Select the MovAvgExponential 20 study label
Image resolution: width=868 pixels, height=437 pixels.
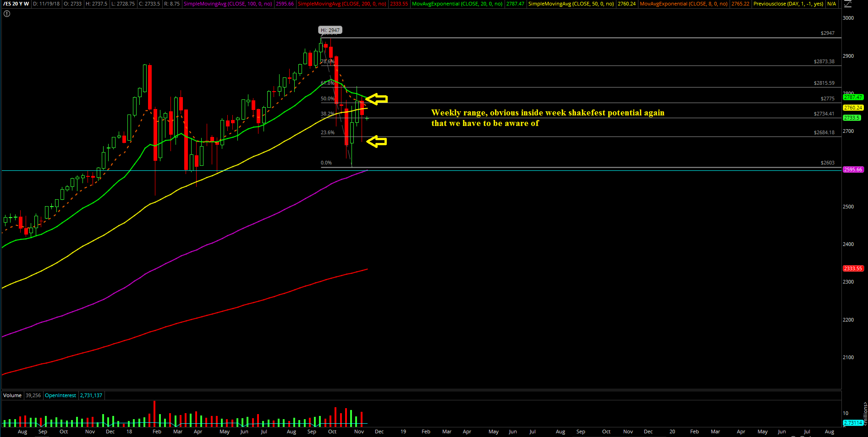pos(457,4)
